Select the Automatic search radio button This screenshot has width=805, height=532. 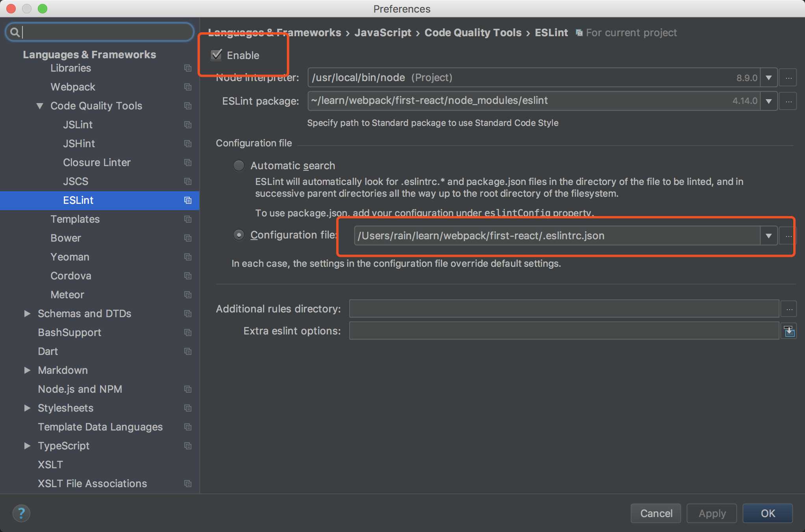239,166
